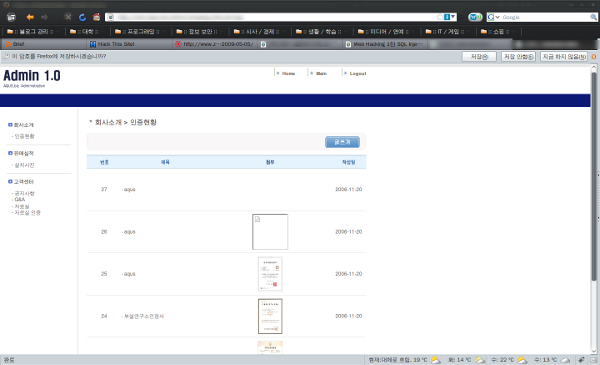Viewport: 600px width, 365px height.
Task: Open the 미디어 / 연예 bookmark folder
Action: point(385,31)
